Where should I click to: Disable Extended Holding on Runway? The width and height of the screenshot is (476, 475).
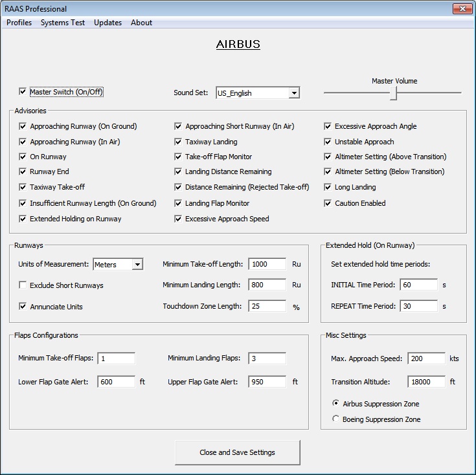tap(23, 219)
